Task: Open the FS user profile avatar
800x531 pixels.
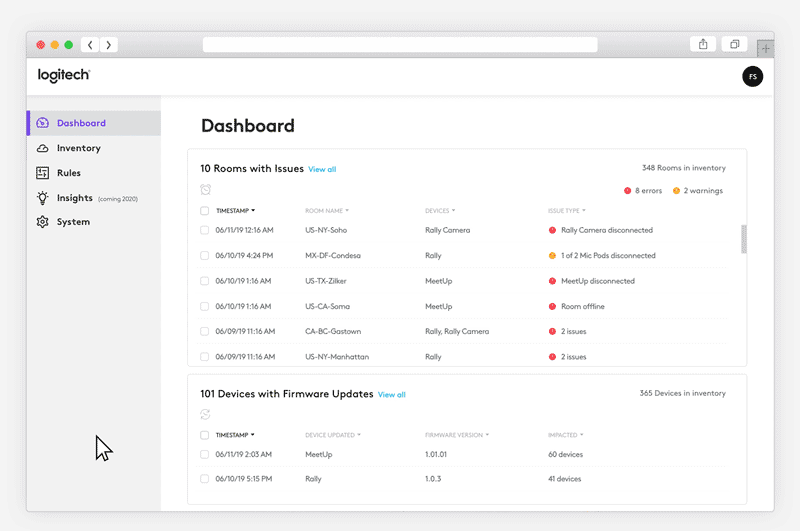Action: (752, 76)
